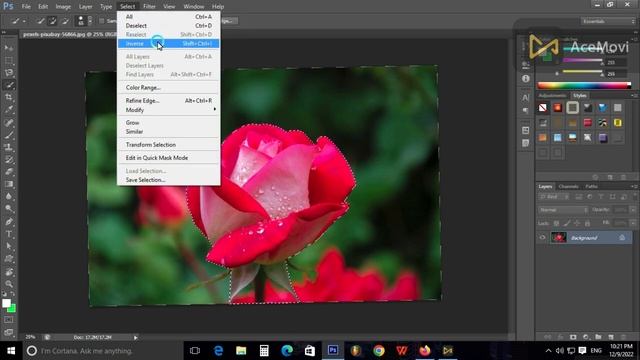640x360 pixels.
Task: Choose Edit in Quick Mask Mode
Action: tap(169, 158)
